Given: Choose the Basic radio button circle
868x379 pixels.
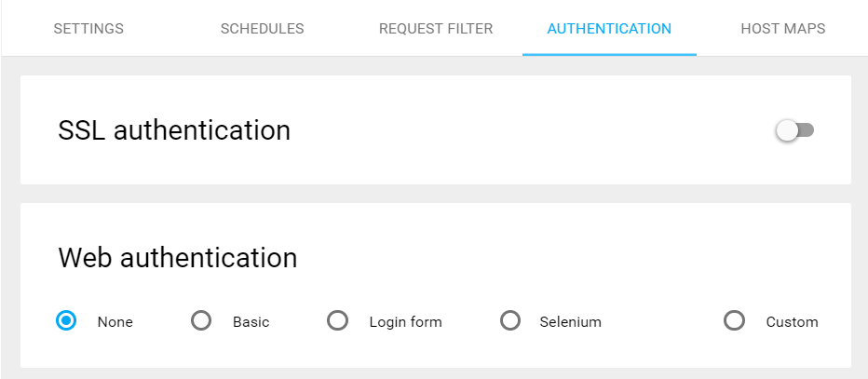Looking at the screenshot, I should pyautogui.click(x=201, y=321).
